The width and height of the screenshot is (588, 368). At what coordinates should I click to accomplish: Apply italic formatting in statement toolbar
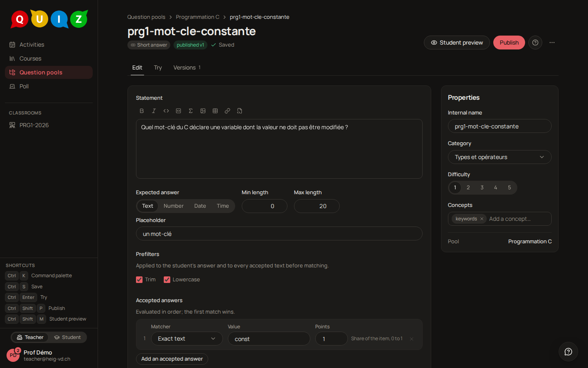[154, 111]
